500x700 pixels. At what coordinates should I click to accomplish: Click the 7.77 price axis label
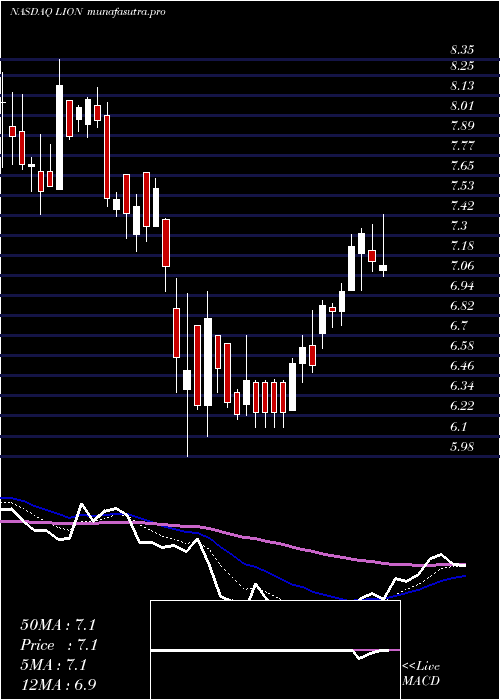(462, 146)
